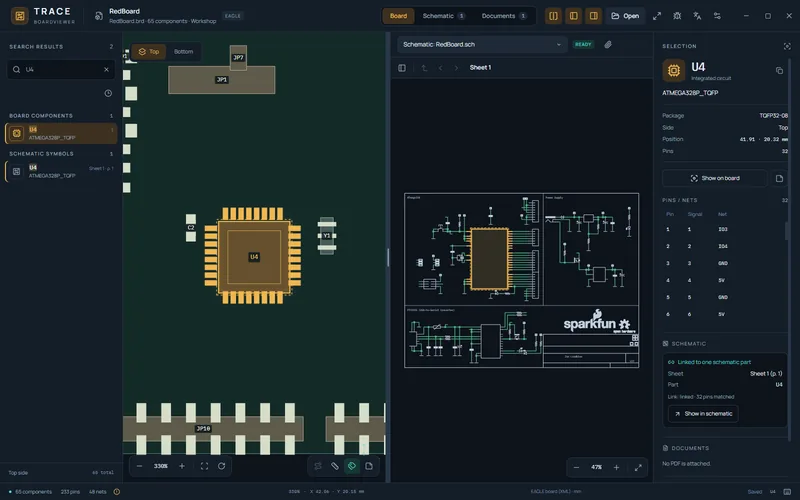This screenshot has width=800, height=500.
Task: Zoom out schematic with minus button
Action: [577, 467]
